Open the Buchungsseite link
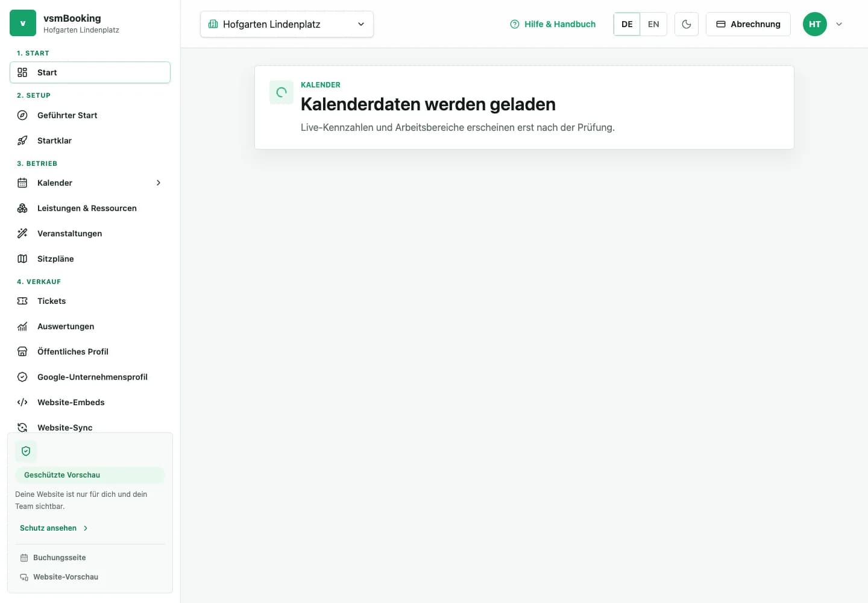The image size is (868, 603). (x=53, y=558)
